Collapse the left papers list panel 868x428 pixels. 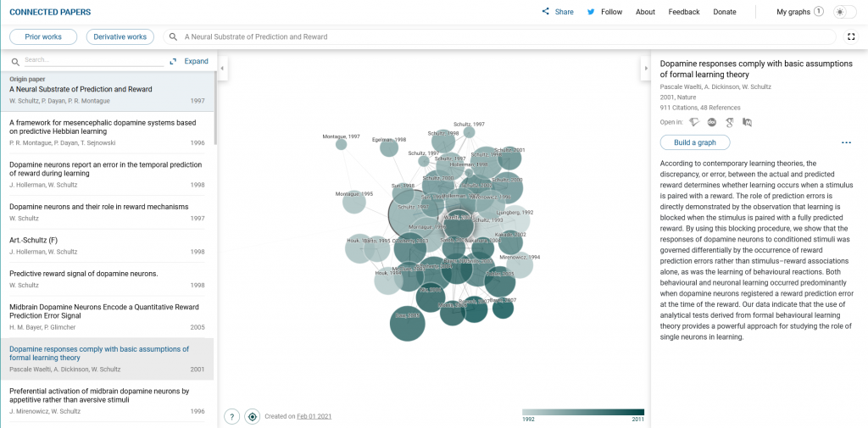221,68
